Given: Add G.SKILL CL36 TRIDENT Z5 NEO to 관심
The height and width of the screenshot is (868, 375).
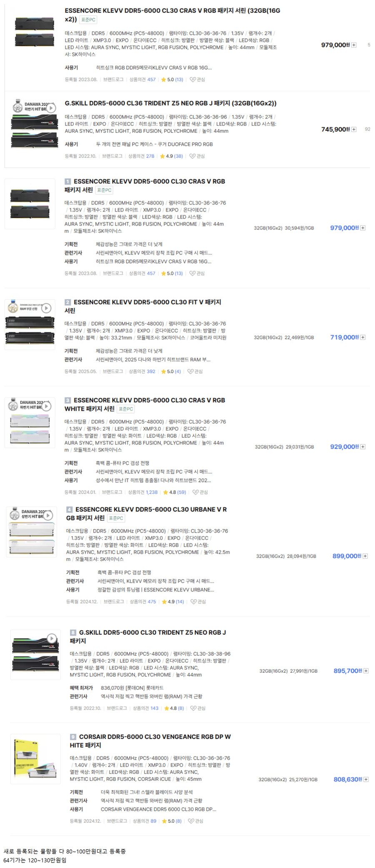Looking at the screenshot, I should pos(197,156).
